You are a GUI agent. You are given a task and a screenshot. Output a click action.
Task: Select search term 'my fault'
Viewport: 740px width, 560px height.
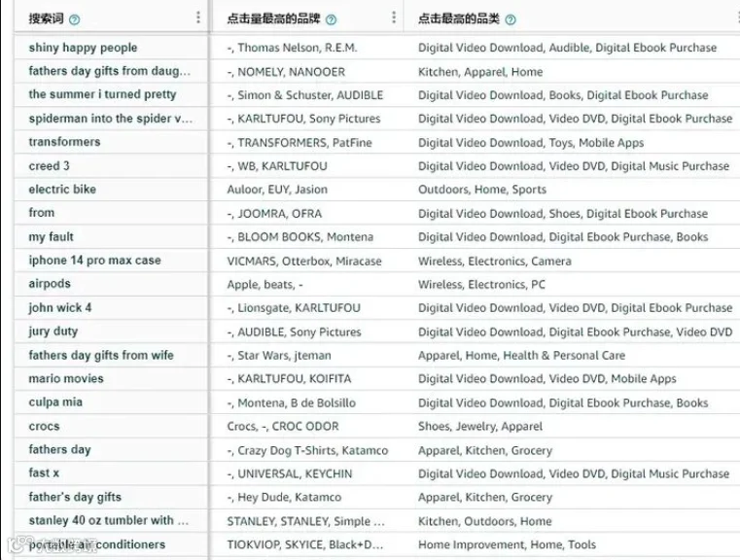(51, 237)
